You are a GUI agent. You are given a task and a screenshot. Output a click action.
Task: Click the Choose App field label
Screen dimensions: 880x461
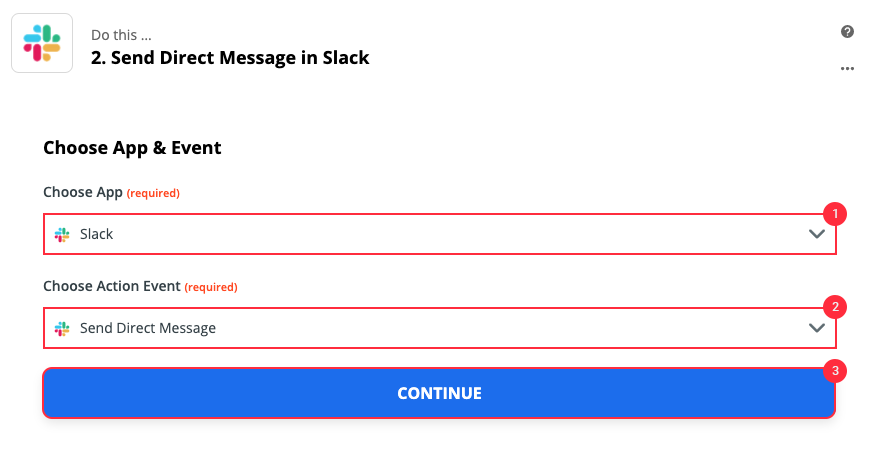coord(83,193)
